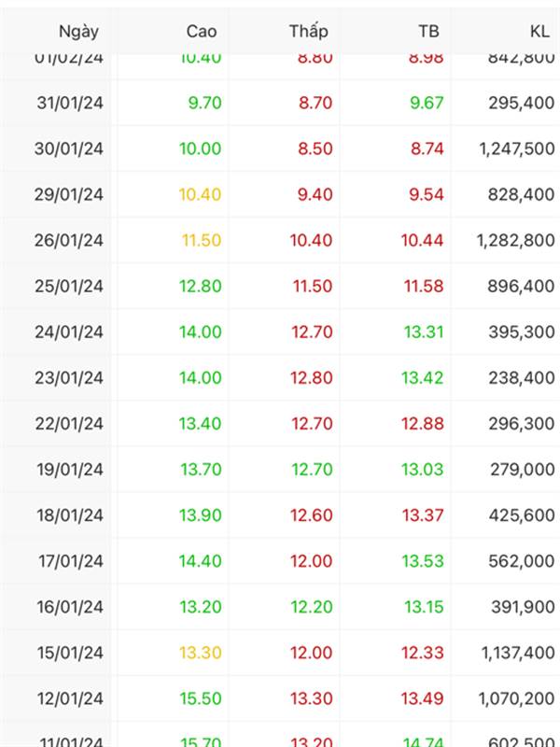This screenshot has width=560, height=747.
Task: Open the 23/01/24 row date
Action: [x=68, y=378]
